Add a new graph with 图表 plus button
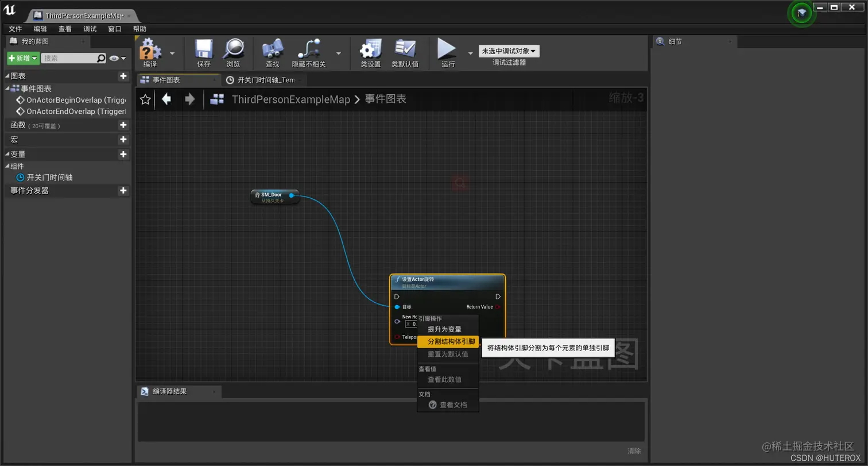The image size is (868, 466). pyautogui.click(x=123, y=76)
